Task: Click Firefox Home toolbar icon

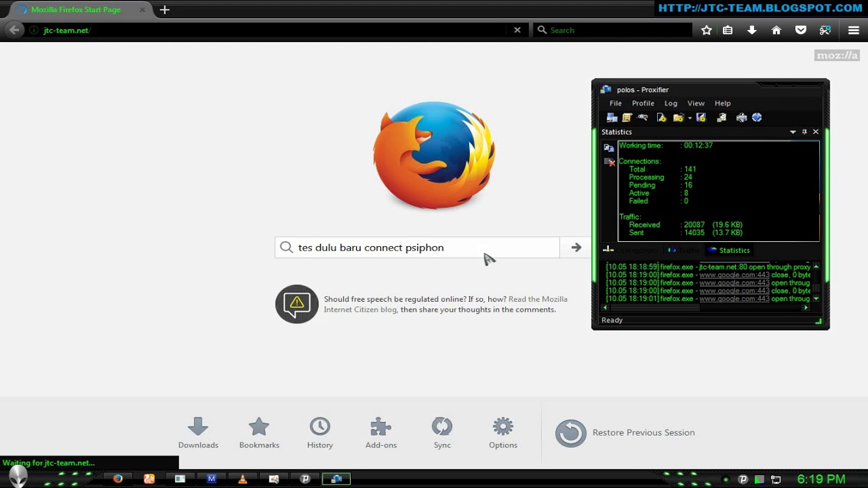Action: (x=776, y=30)
